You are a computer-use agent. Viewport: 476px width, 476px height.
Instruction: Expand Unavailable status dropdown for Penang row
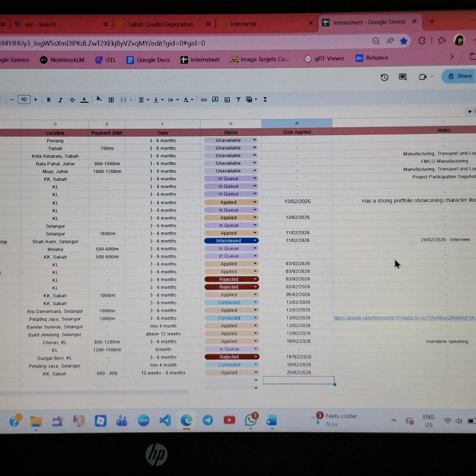point(255,140)
